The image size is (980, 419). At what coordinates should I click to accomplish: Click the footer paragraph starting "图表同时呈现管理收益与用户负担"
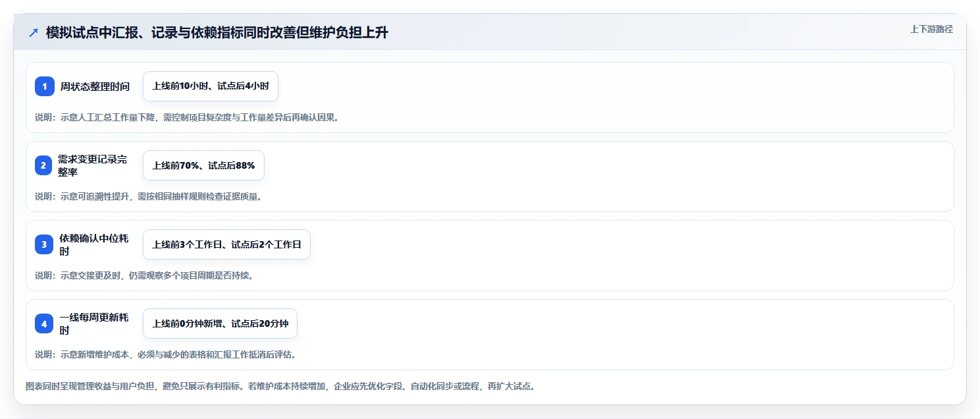tap(281, 387)
